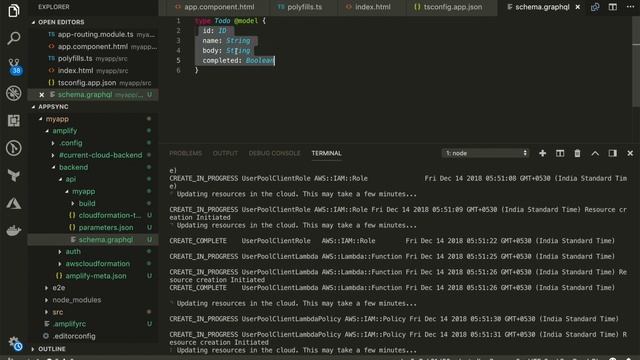The width and height of the screenshot is (640, 360).
Task: Open parameters.json in file tree
Action: [93, 227]
